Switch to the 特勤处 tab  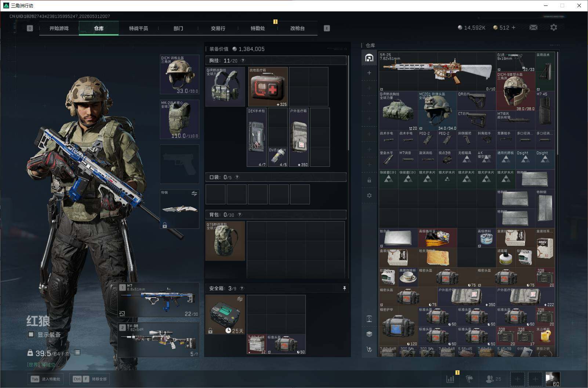(x=258, y=28)
